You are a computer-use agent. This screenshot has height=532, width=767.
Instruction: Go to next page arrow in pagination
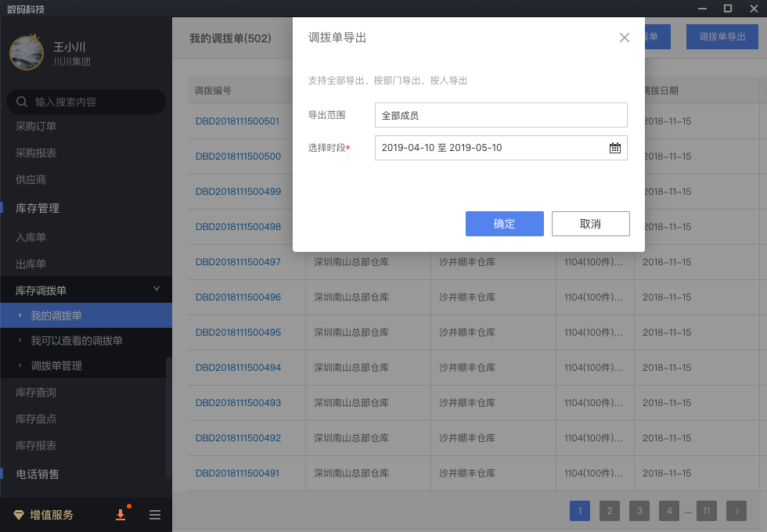736,511
